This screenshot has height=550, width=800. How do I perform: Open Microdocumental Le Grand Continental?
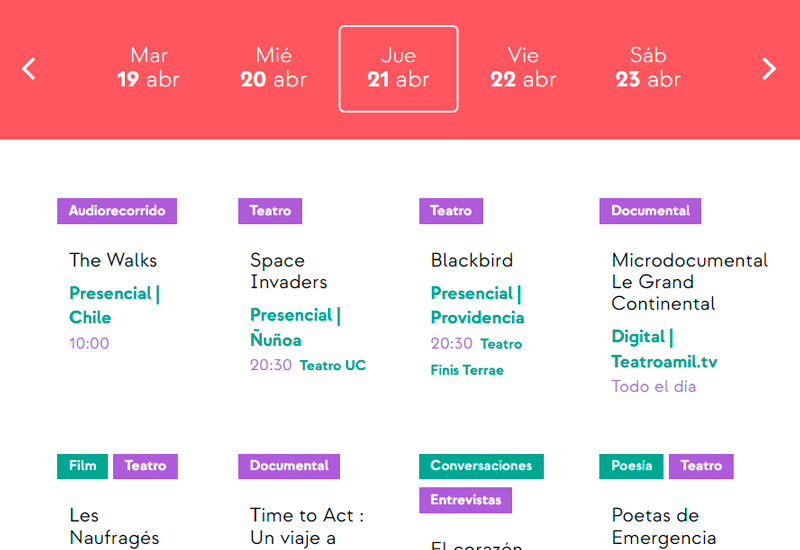tap(689, 282)
